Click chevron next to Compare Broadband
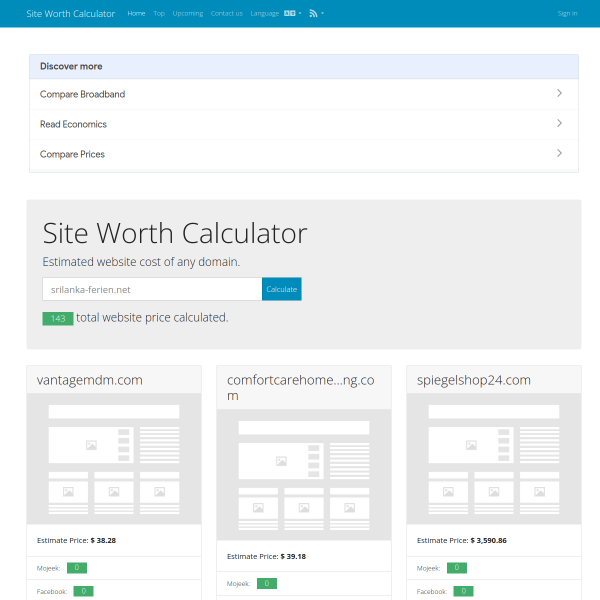 (x=559, y=93)
